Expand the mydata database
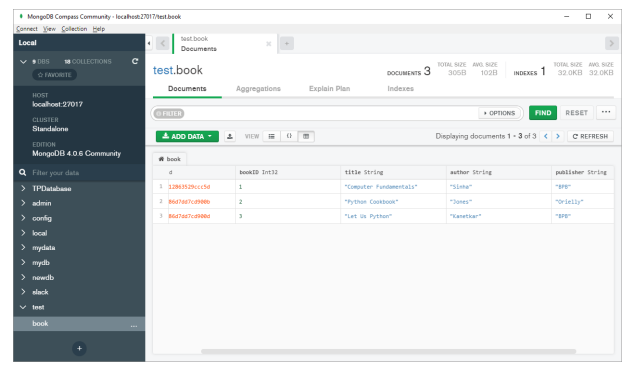Viewport: 631px width, 375px height. click(23, 247)
